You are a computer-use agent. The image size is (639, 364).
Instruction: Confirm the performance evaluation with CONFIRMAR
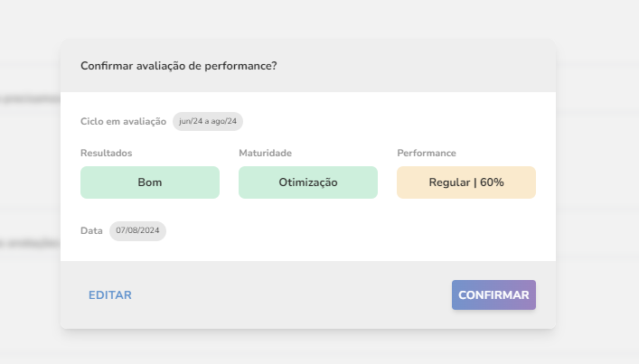pyautogui.click(x=493, y=294)
